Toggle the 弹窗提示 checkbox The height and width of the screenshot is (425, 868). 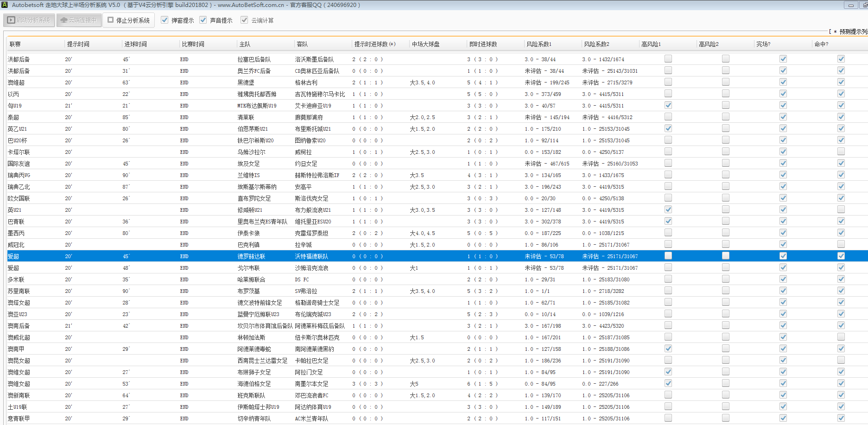(x=165, y=20)
